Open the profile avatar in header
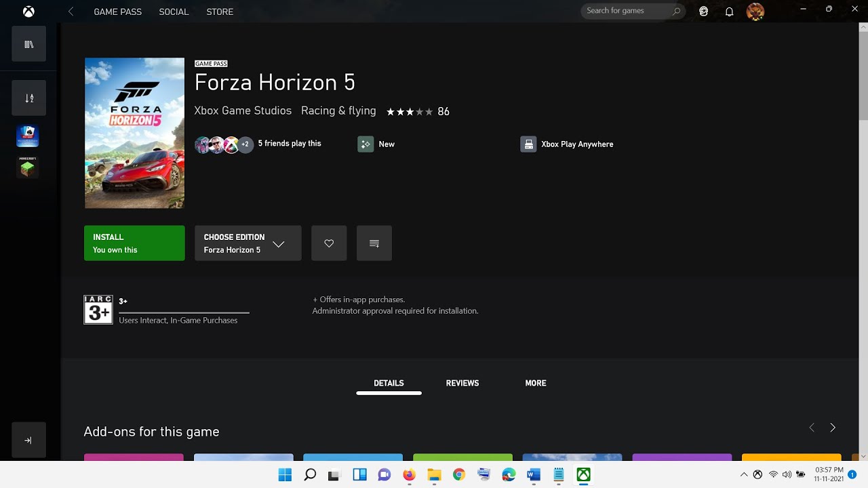 tap(755, 12)
